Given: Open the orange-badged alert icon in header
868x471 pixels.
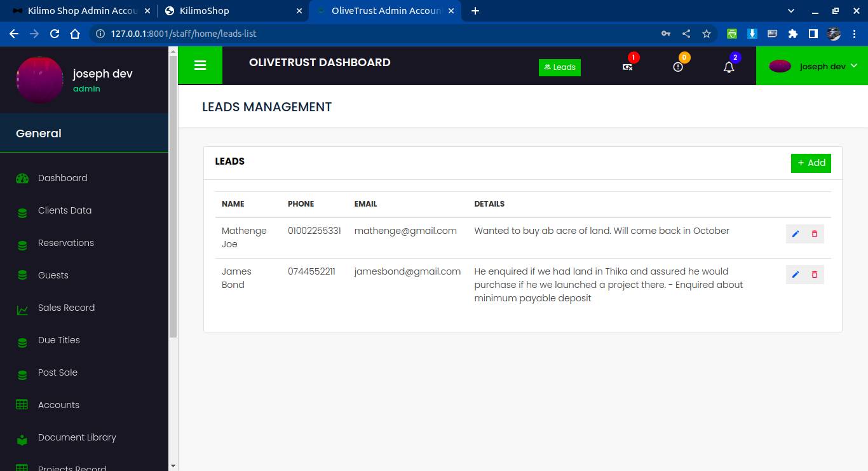Looking at the screenshot, I should [x=678, y=67].
